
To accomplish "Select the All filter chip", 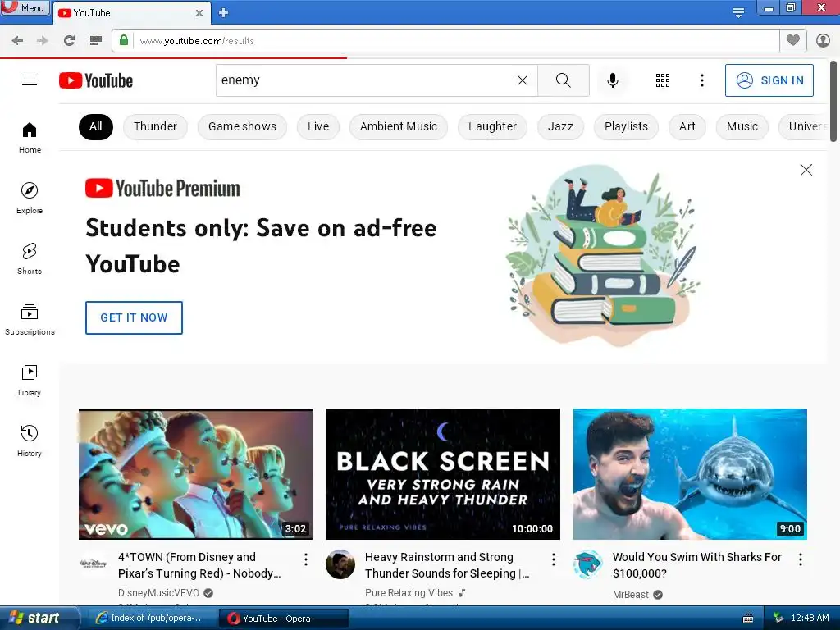I will click(96, 127).
